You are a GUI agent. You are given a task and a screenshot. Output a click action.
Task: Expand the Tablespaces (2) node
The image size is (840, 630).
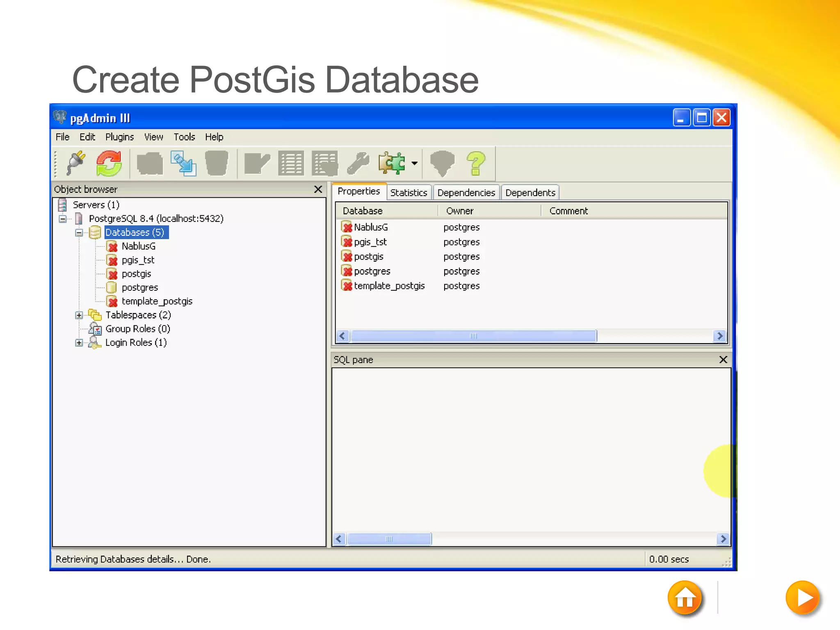(79, 315)
